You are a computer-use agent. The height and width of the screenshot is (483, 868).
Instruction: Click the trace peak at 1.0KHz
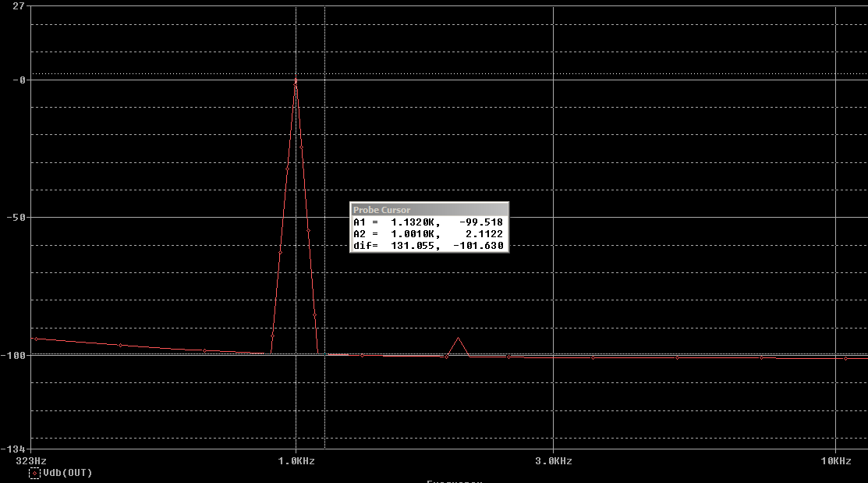click(296, 81)
